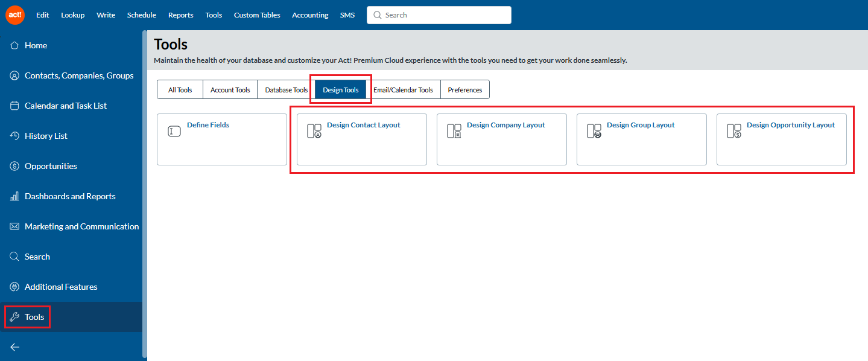
Task: Click the Act! logo icon
Action: pyautogui.click(x=14, y=15)
